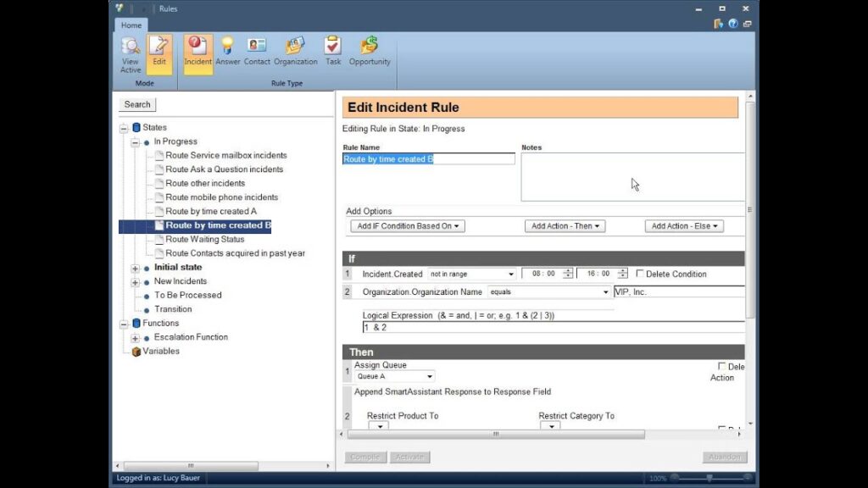This screenshot has height=488, width=868.
Task: Choose the Answer rule type
Action: point(227,52)
